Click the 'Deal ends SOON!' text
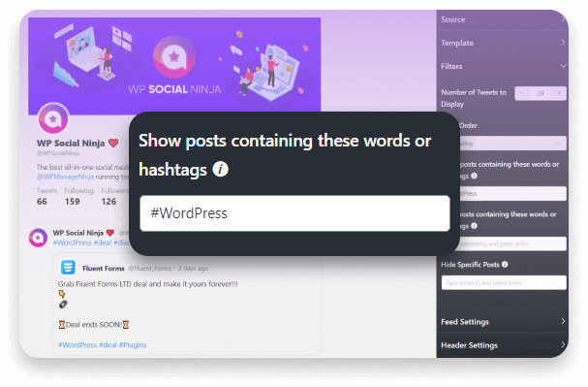Viewport: 588px width, 387px height. tap(94, 325)
